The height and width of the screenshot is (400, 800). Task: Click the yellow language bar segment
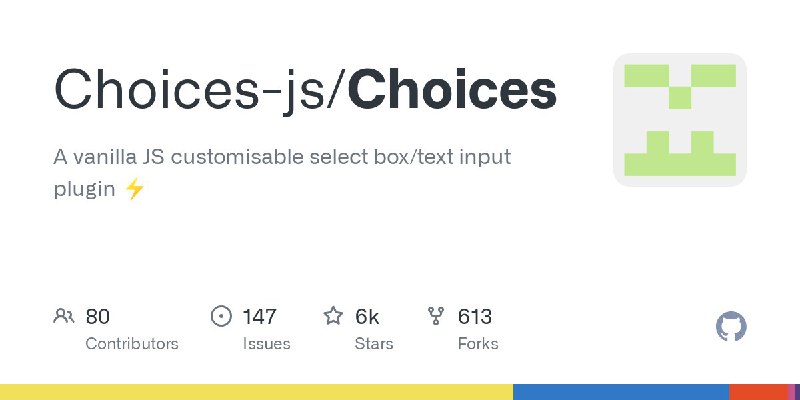(257, 392)
